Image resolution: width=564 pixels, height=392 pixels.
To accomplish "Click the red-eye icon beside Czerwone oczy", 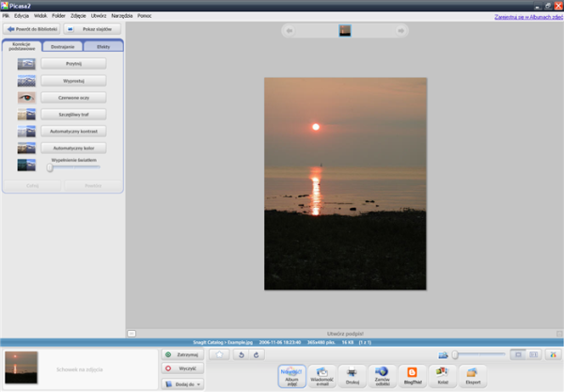I will (x=26, y=98).
